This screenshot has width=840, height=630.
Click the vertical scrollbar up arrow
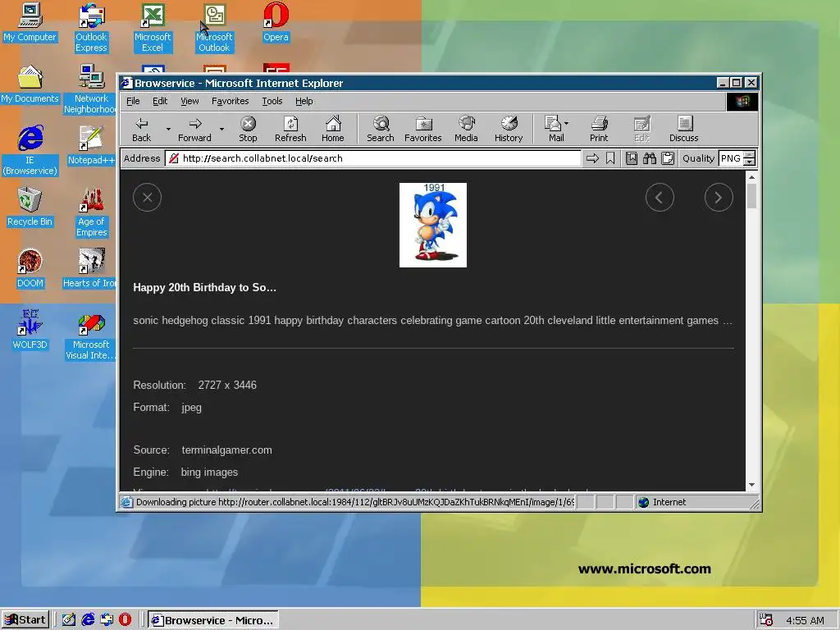coord(751,177)
